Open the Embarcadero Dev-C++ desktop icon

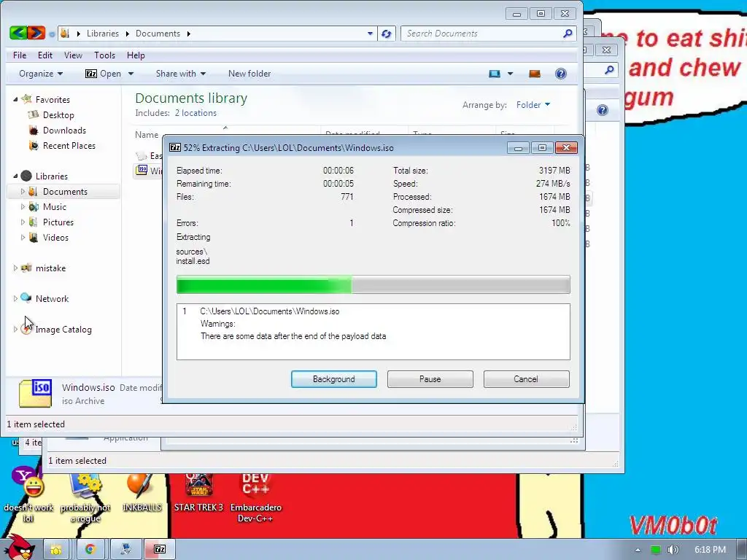pyautogui.click(x=256, y=499)
